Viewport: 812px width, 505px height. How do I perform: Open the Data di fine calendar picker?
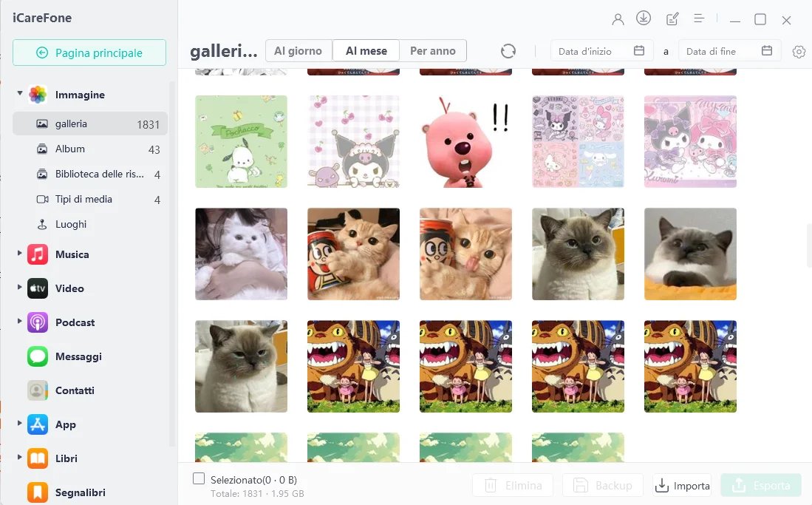(767, 50)
